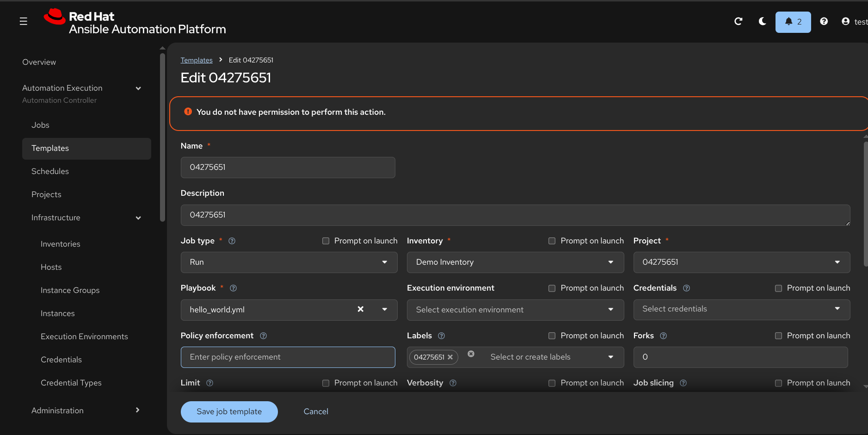Open Schedules in the sidebar

(50, 171)
